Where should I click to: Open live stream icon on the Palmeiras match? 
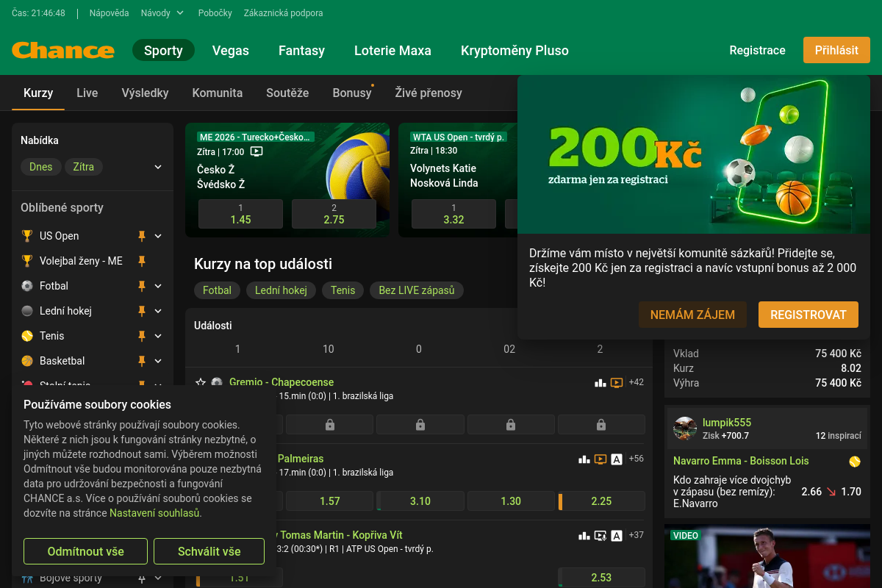[x=600, y=459]
